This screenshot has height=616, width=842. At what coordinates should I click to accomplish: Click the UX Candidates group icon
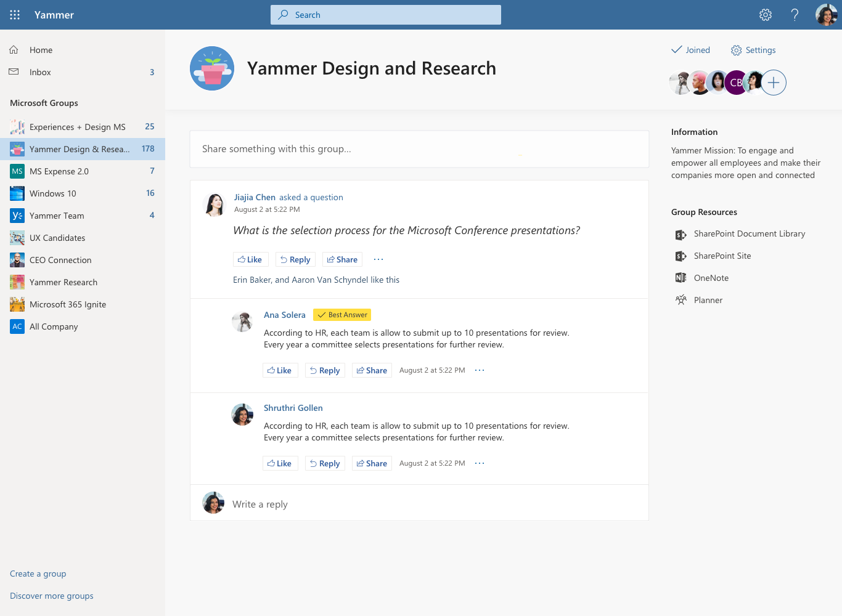[x=17, y=238]
